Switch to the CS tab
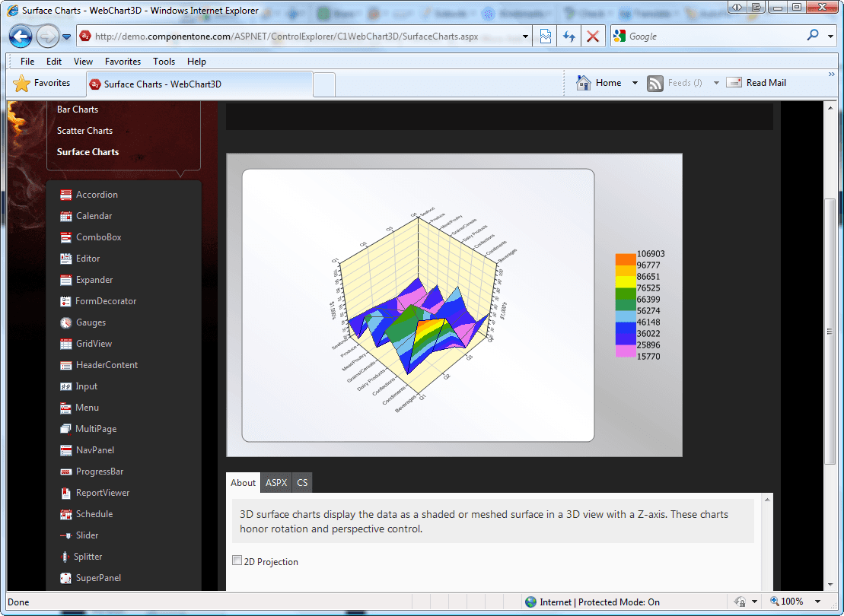This screenshot has width=844, height=616. pos(302,483)
